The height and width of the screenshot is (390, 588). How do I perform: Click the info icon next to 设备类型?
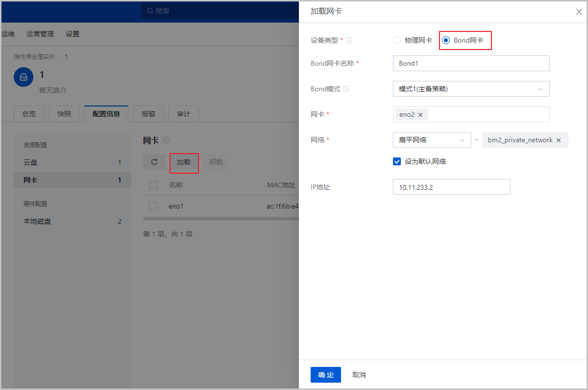(x=349, y=41)
